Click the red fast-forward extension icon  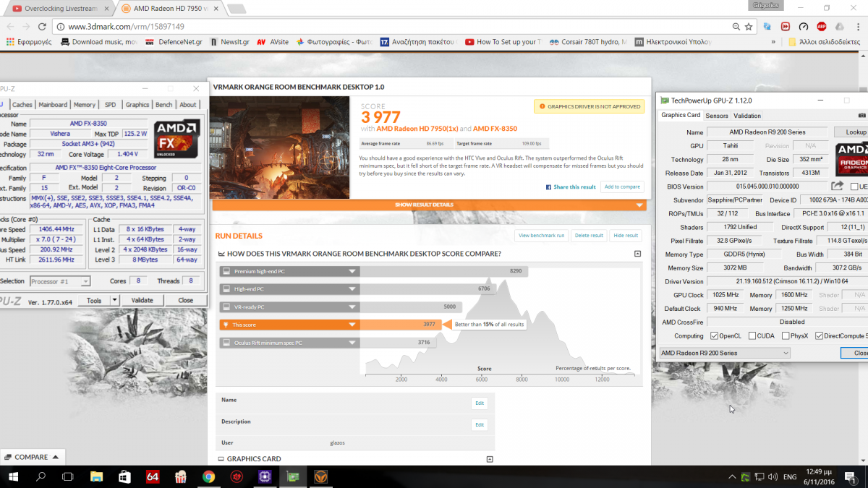(786, 27)
